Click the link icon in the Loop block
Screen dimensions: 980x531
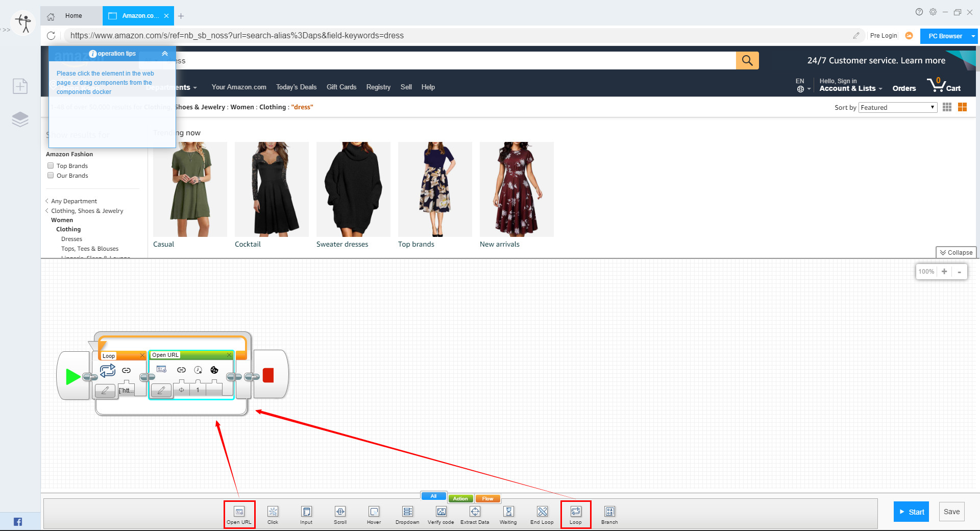point(127,370)
